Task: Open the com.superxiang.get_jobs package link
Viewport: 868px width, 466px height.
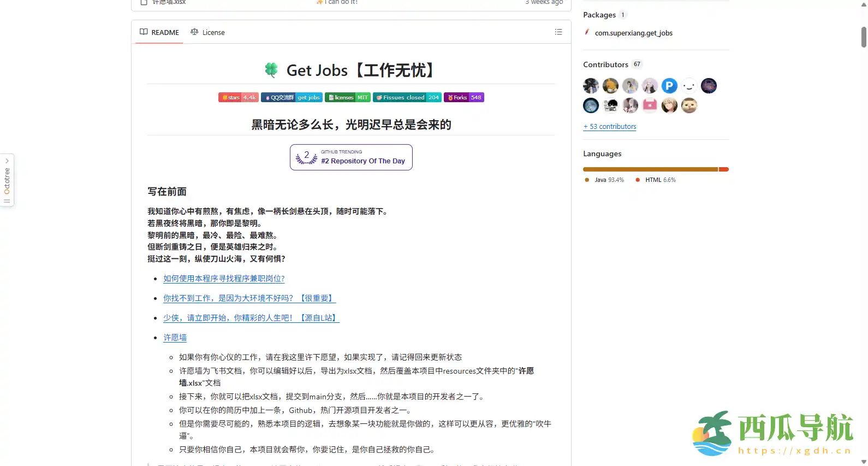Action: (633, 33)
